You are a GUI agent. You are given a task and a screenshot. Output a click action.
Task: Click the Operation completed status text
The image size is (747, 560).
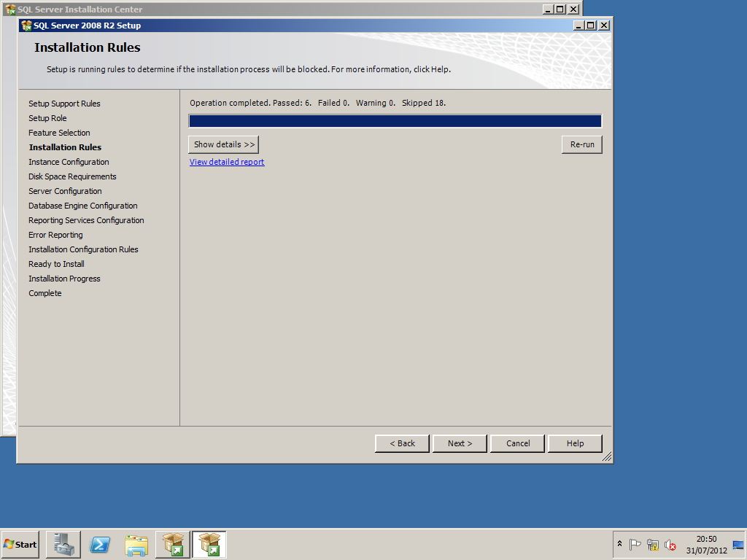coord(318,103)
